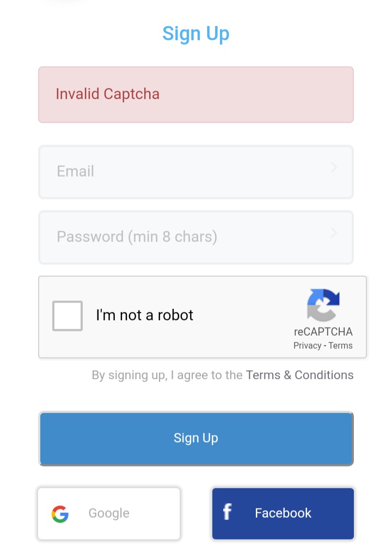Sign up with the Google button
This screenshot has height=552, width=392.
pos(109,513)
